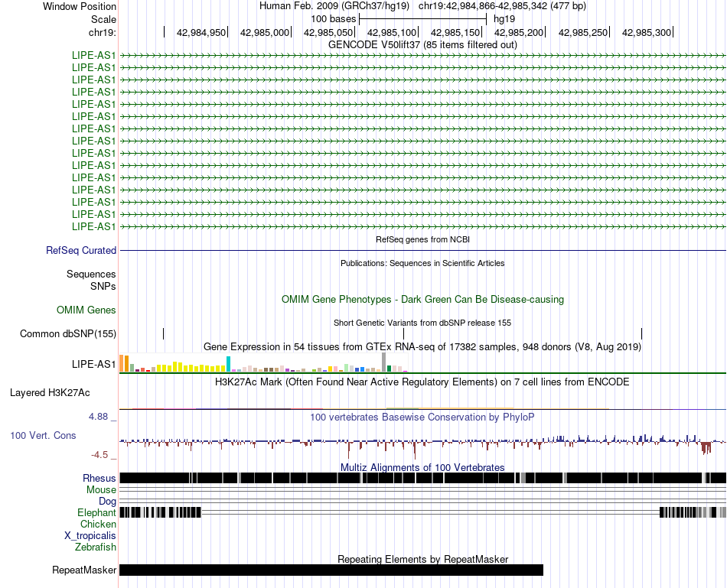The height and width of the screenshot is (588, 727).
Task: Click the OMIM Genes track label
Action: coord(86,310)
